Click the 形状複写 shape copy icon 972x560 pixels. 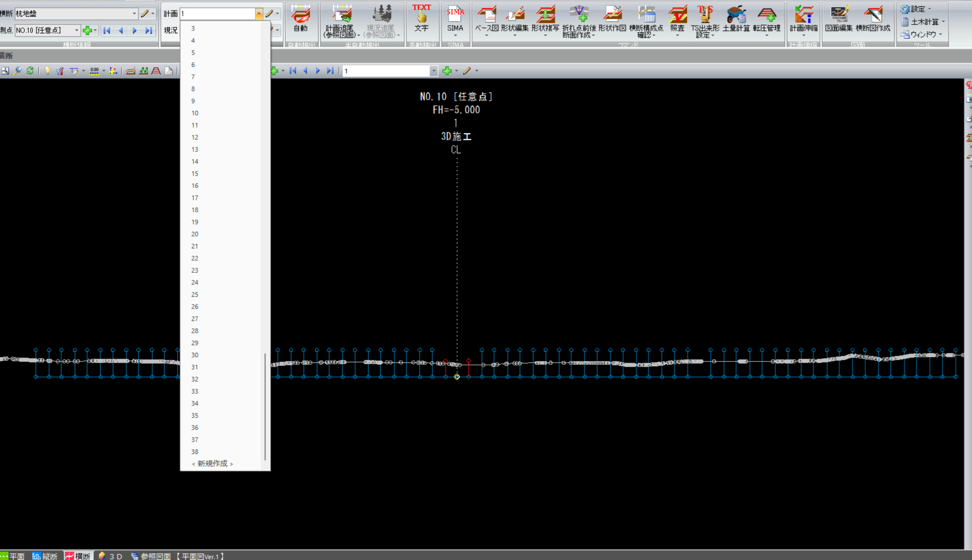(545, 21)
